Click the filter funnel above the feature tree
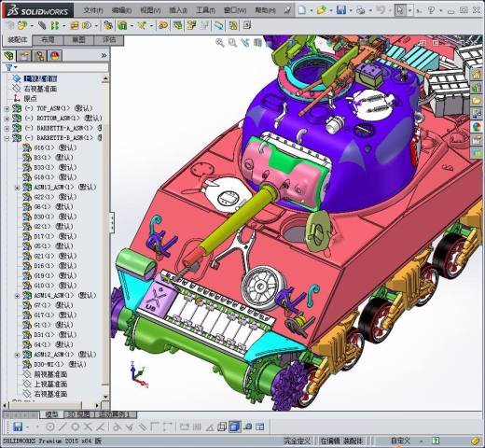This screenshot has width=485, height=448. [x=9, y=67]
